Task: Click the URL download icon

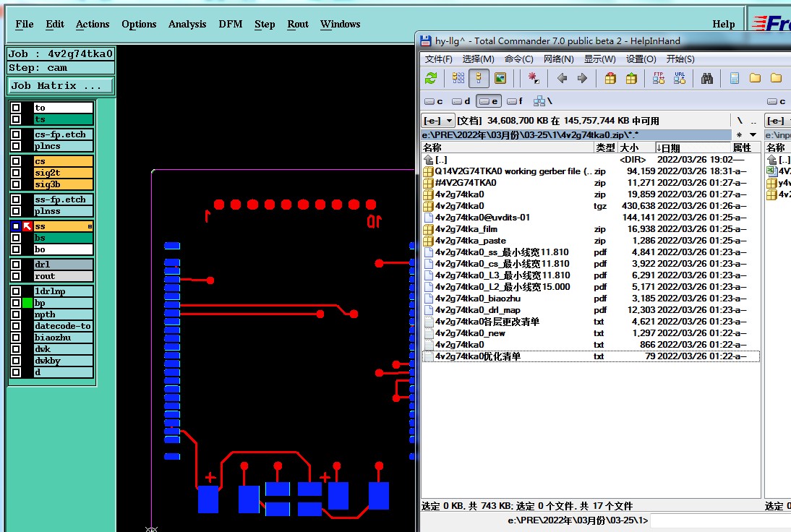Action: pos(679,78)
